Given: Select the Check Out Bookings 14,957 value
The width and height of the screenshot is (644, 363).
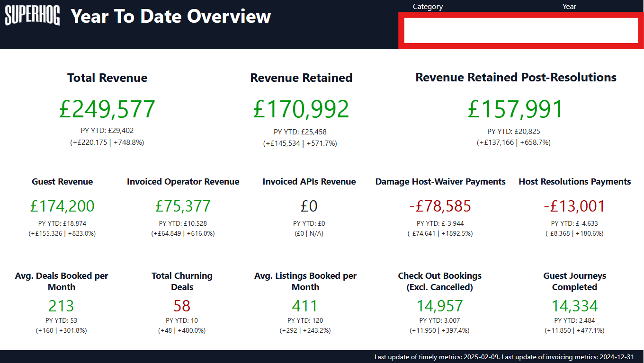Looking at the screenshot, I should [439, 306].
